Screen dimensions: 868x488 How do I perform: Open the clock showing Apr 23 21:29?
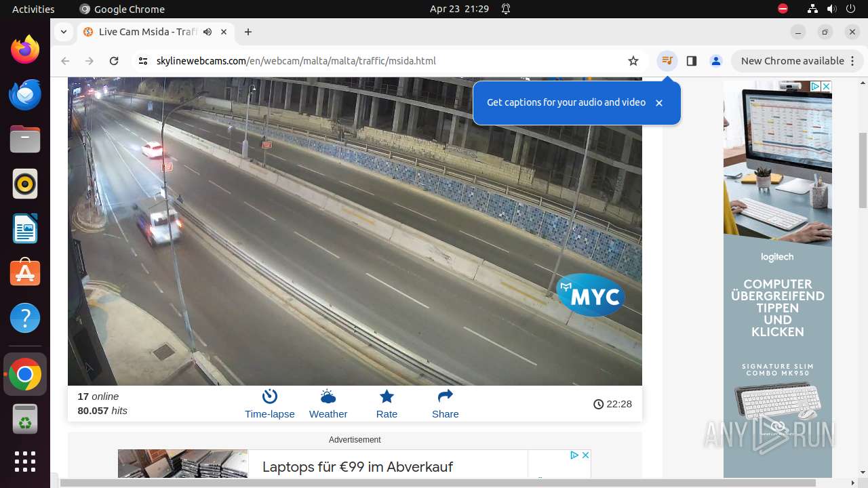[x=459, y=9]
